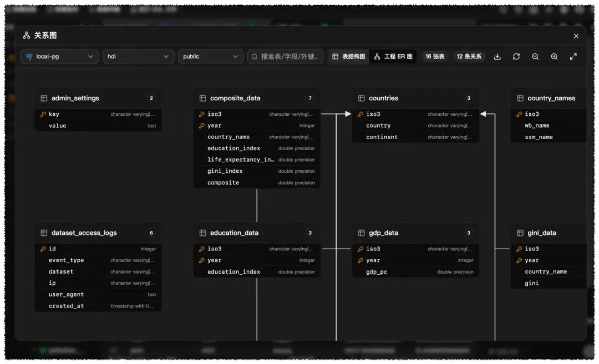Image resolution: width=599 pixels, height=364 pixels.
Task: Click the country_name column in composite_data
Action: click(257, 137)
